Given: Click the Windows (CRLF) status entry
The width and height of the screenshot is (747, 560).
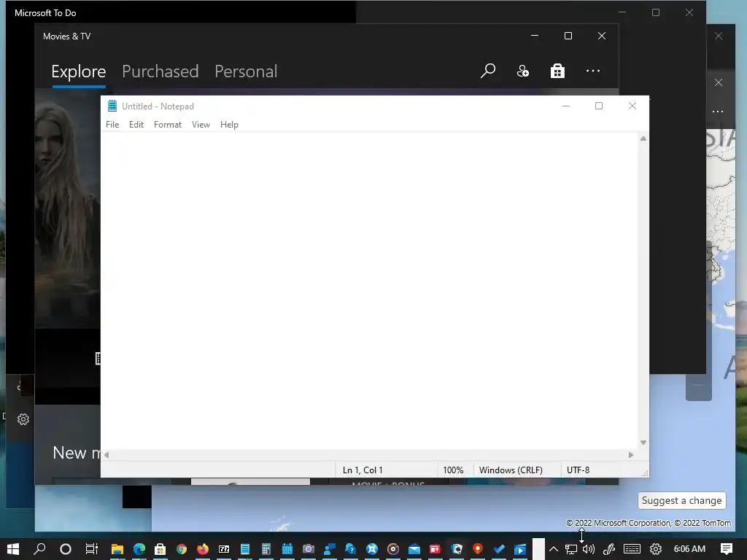Looking at the screenshot, I should coord(511,470).
